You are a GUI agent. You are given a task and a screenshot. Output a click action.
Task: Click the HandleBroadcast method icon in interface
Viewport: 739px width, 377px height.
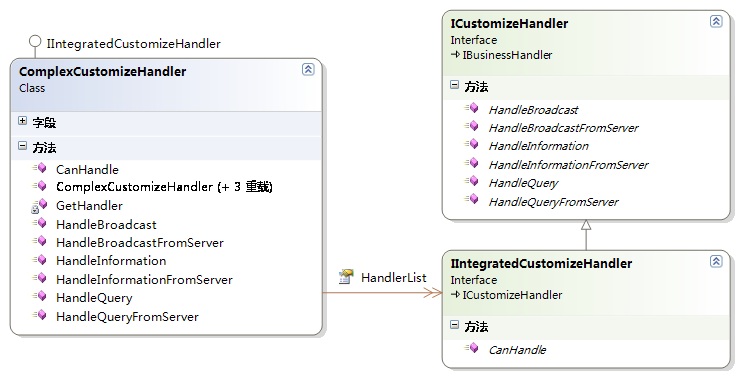tap(472, 108)
